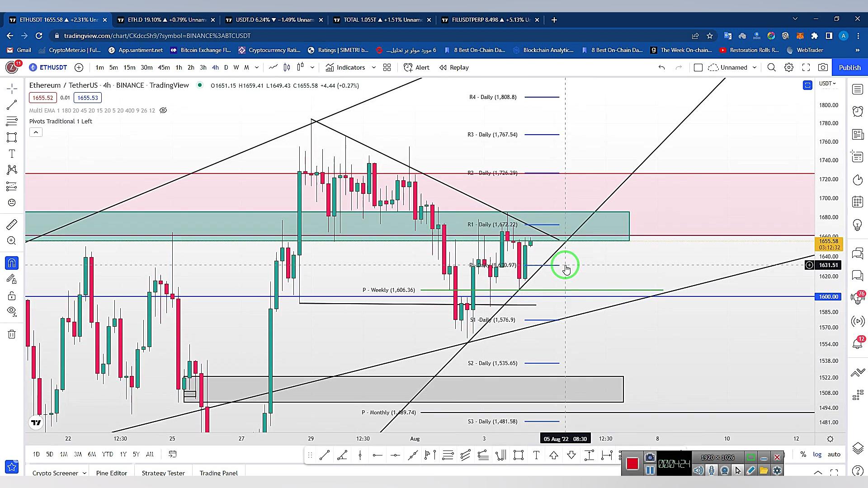Click the Publish button
The width and height of the screenshot is (868, 488).
pos(849,67)
